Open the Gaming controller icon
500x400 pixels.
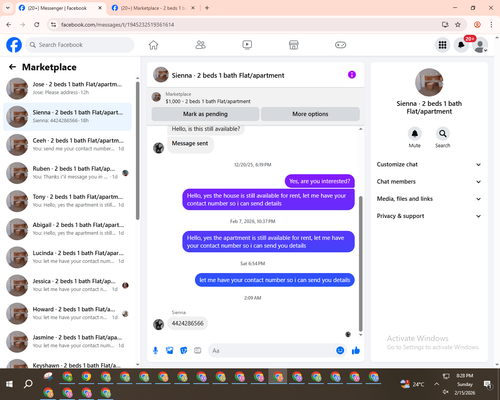[x=340, y=45]
